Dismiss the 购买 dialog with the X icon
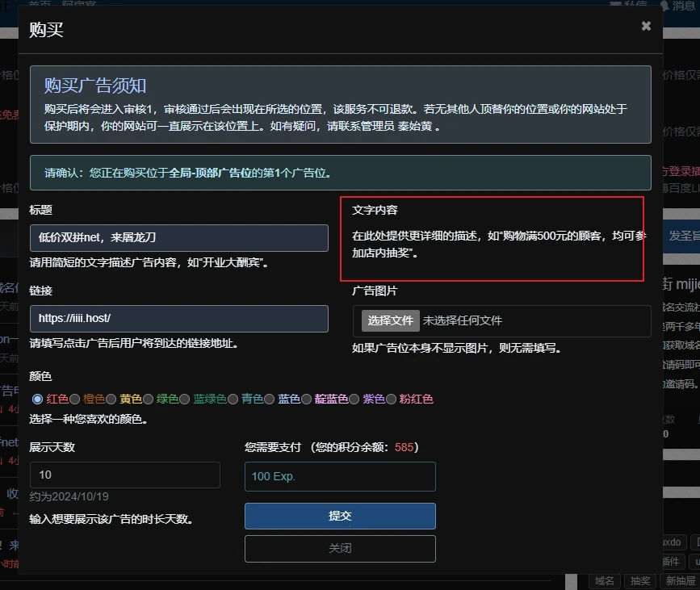700x590 pixels. tap(646, 25)
